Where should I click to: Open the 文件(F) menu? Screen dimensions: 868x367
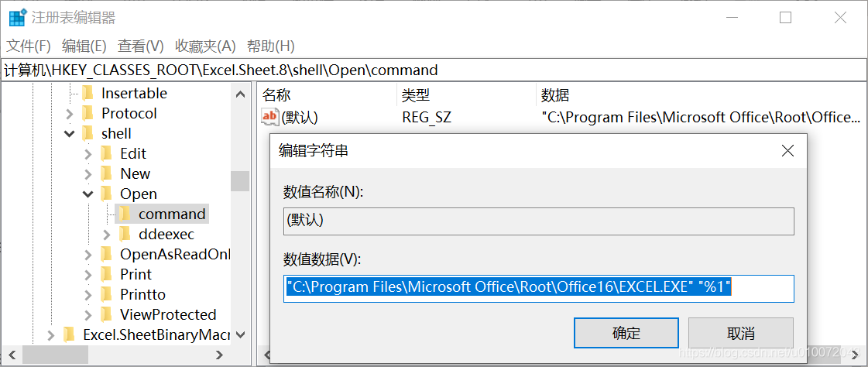[29, 46]
